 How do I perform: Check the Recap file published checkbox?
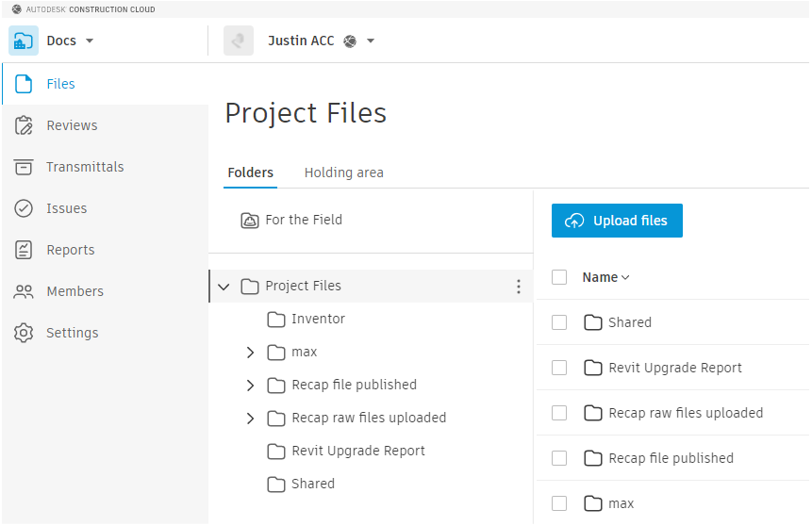point(559,458)
